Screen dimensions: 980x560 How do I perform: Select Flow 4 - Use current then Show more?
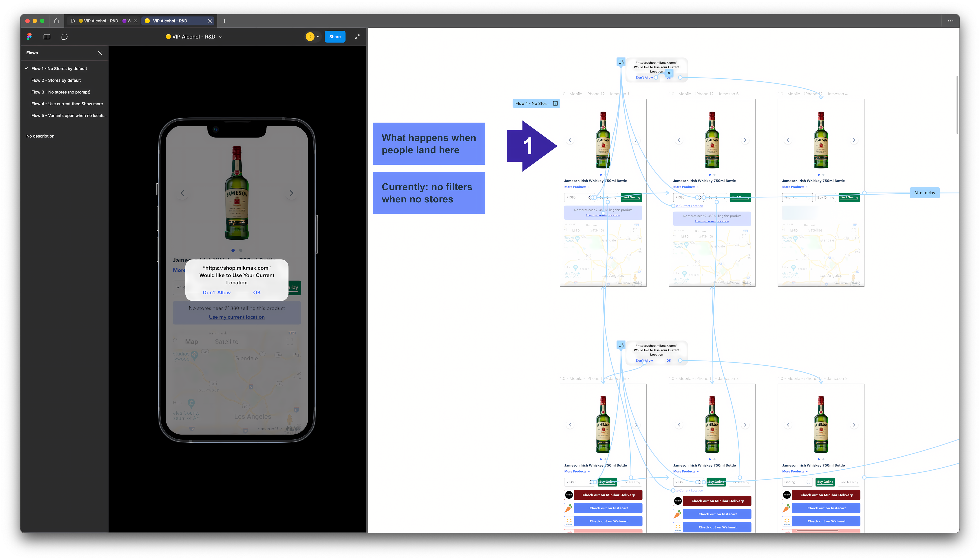[67, 103]
